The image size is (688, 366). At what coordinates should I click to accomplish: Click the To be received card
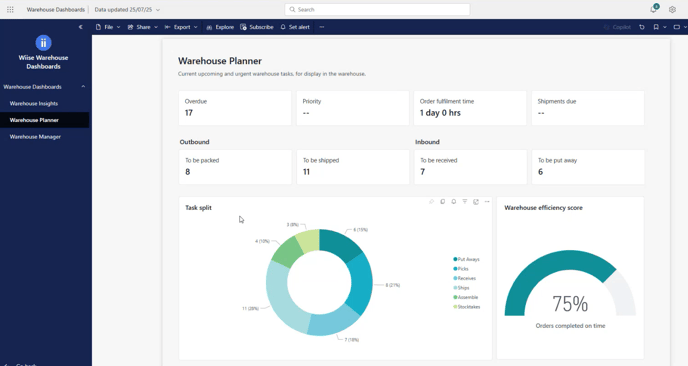coord(470,167)
